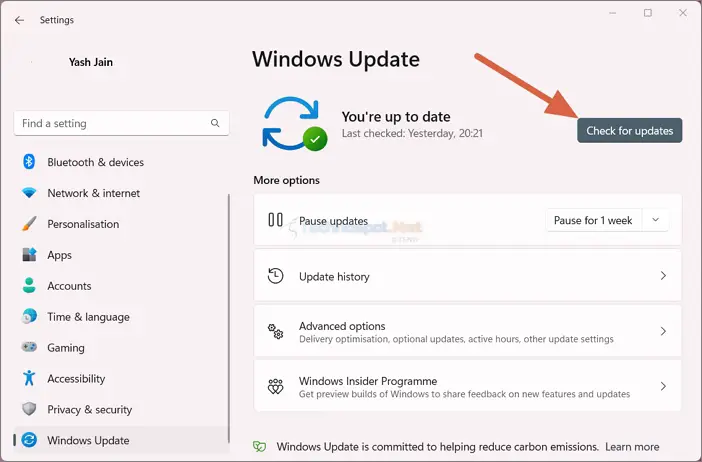
Task: Click the 'Windows Update' page title
Action: point(336,59)
